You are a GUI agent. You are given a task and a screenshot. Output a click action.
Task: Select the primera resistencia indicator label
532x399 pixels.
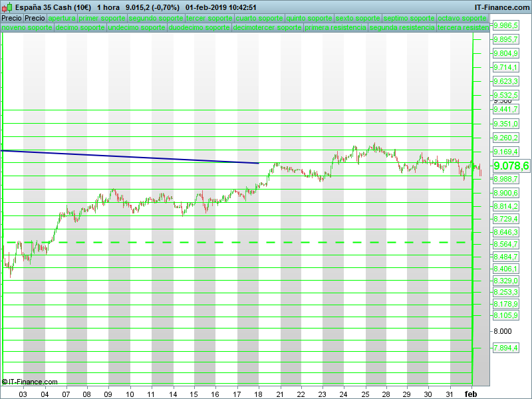[x=335, y=29]
